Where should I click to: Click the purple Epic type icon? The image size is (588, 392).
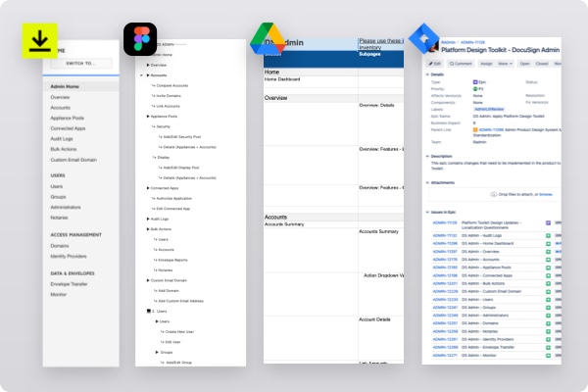point(474,83)
